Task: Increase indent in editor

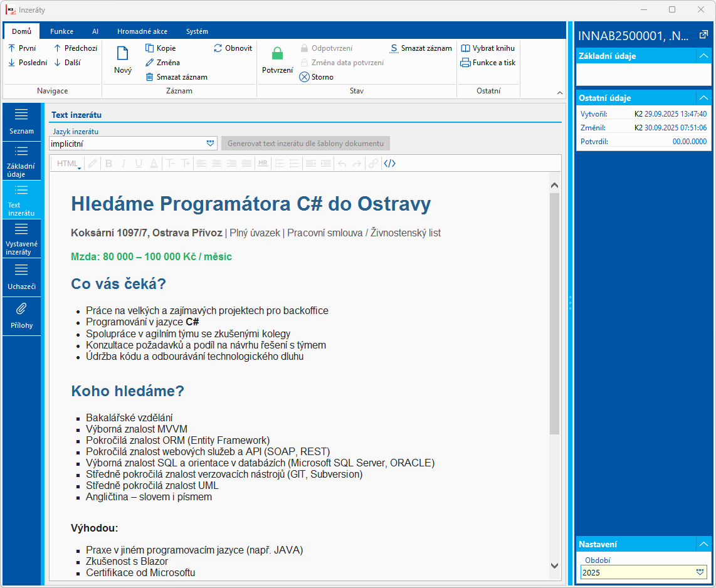Action: [x=325, y=164]
